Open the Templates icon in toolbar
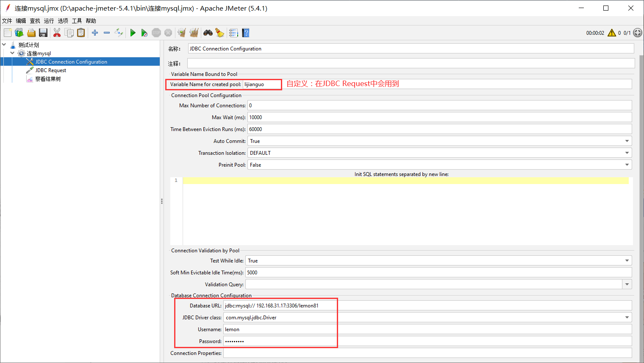The width and height of the screenshot is (644, 363). coord(19,33)
